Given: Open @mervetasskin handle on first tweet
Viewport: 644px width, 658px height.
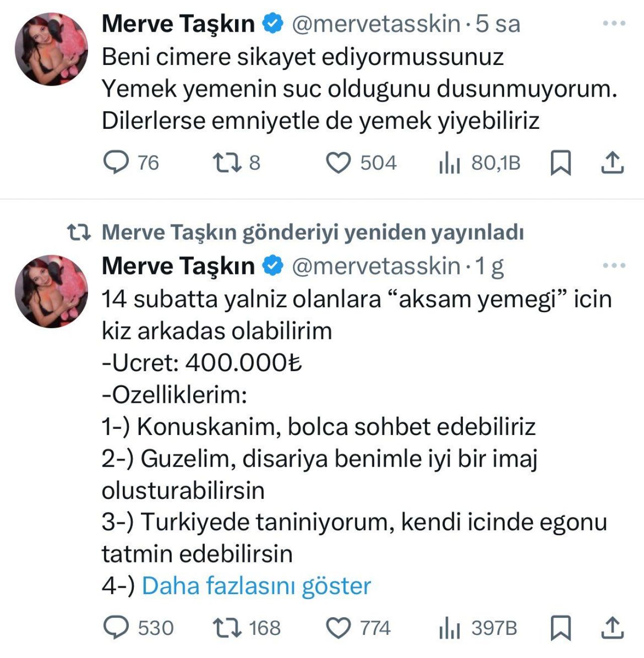Looking at the screenshot, I should pos(376,24).
